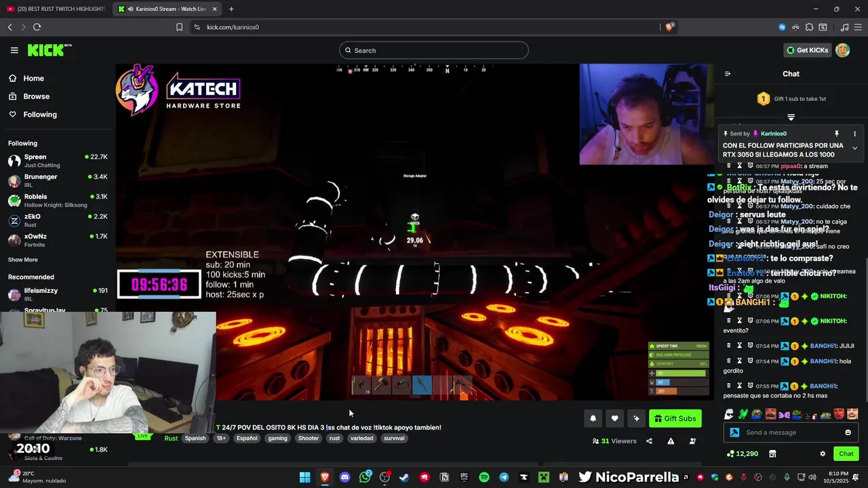Bookmark this page icon
Image resolution: width=868 pixels, height=488 pixels.
[x=179, y=27]
